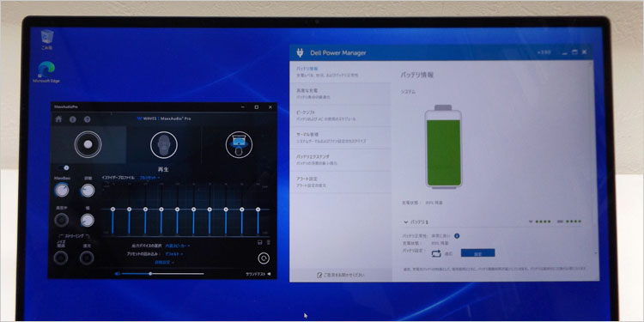The height and width of the screenshot is (322, 644).
Task: Select the バッテリエクステンダ battery extender tab
Action: click(340, 161)
